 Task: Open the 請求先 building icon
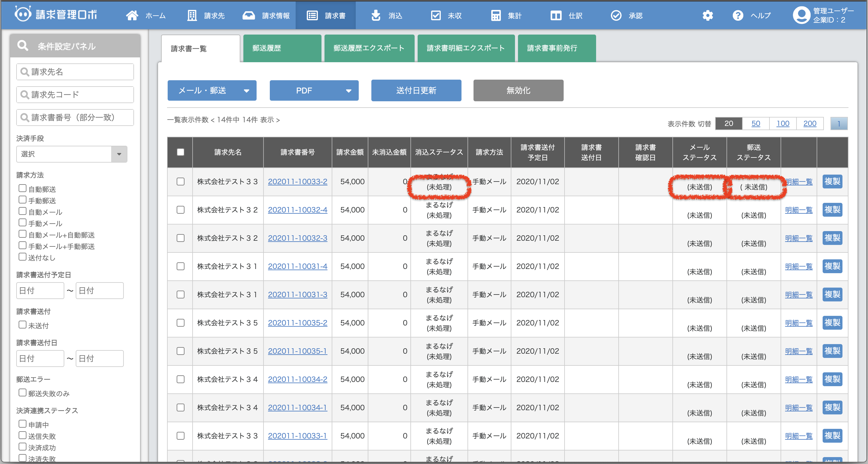click(x=192, y=16)
